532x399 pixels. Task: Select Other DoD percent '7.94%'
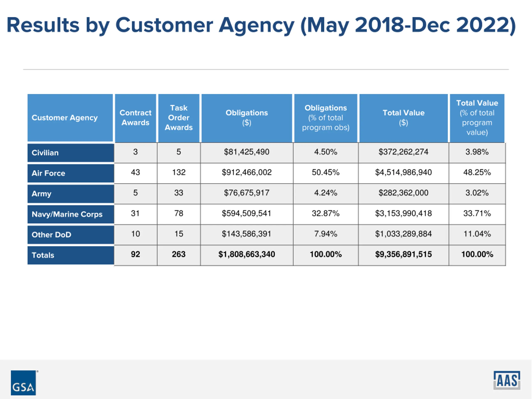click(x=326, y=234)
